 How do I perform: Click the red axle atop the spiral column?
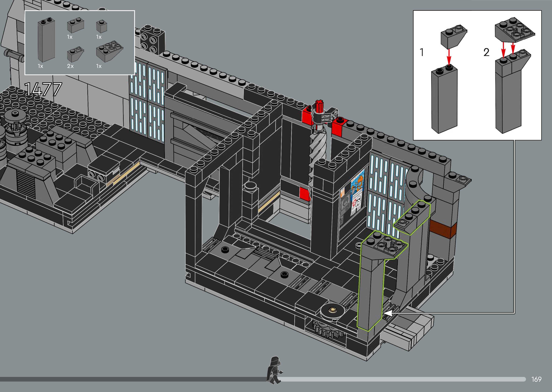pos(319,106)
